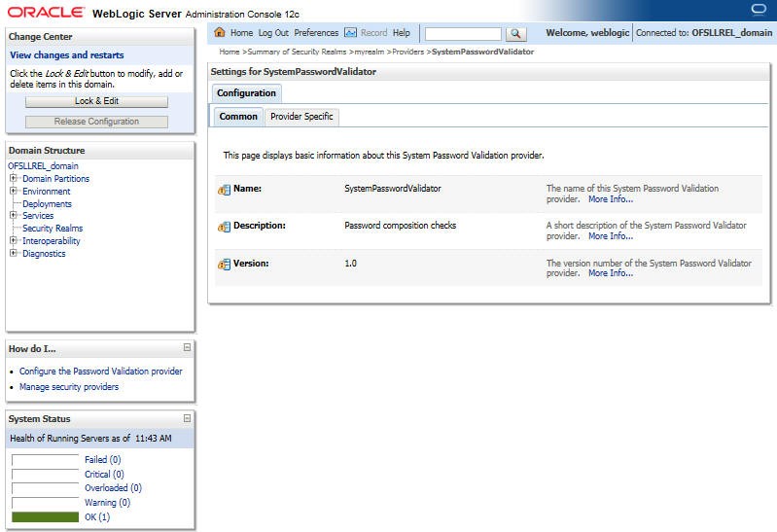Screen dimensions: 777x532
Task: Open the Configuration tab
Action: pyautogui.click(x=246, y=93)
